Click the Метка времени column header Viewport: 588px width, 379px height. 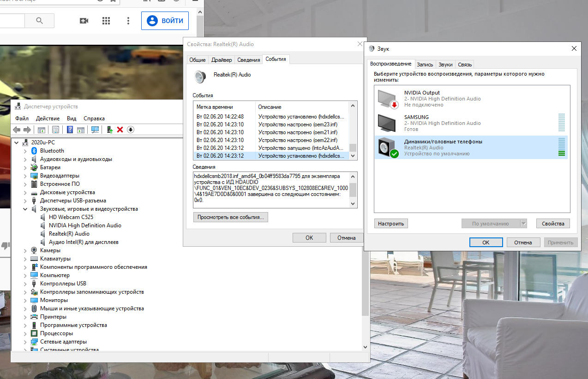pyautogui.click(x=224, y=107)
